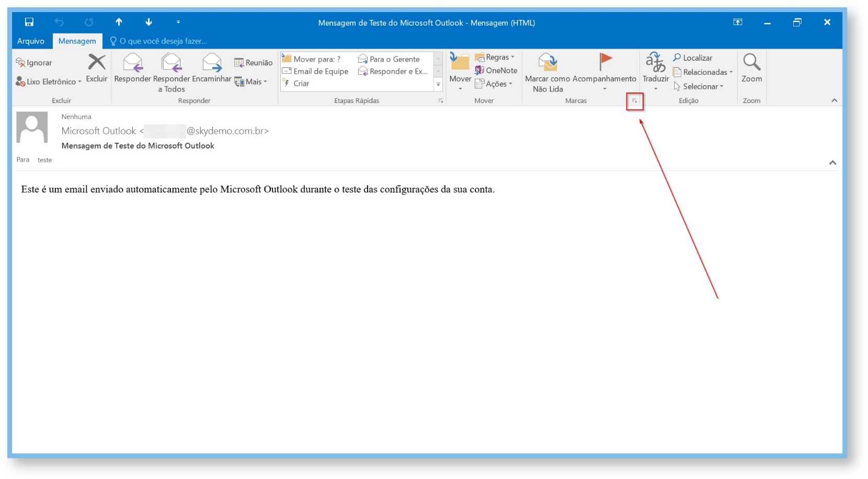Click the Redo arrow in the title bar

(89, 22)
